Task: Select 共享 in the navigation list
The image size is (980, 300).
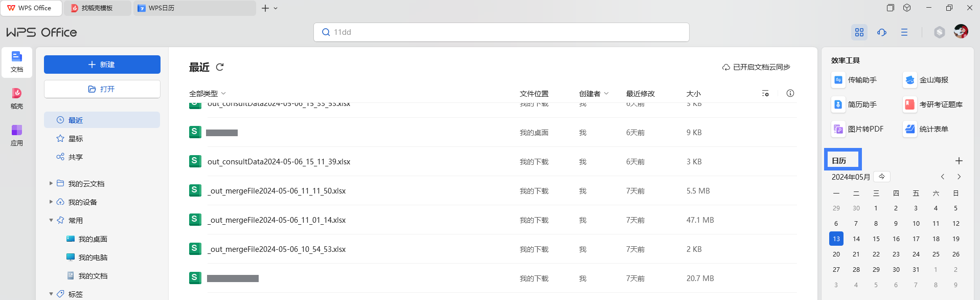Action: pos(102,157)
